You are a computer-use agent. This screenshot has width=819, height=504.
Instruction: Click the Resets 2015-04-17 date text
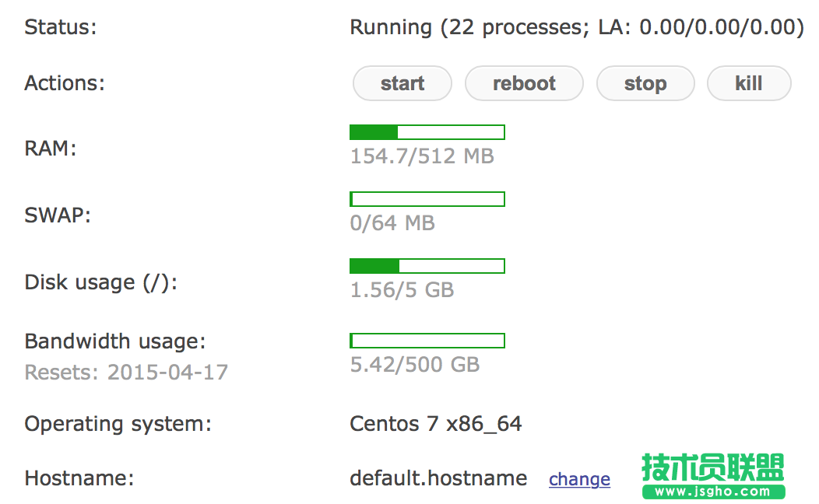(126, 372)
